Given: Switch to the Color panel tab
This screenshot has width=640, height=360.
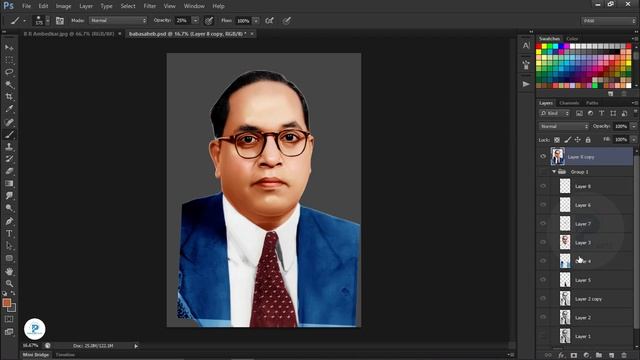Looking at the screenshot, I should [572, 39].
